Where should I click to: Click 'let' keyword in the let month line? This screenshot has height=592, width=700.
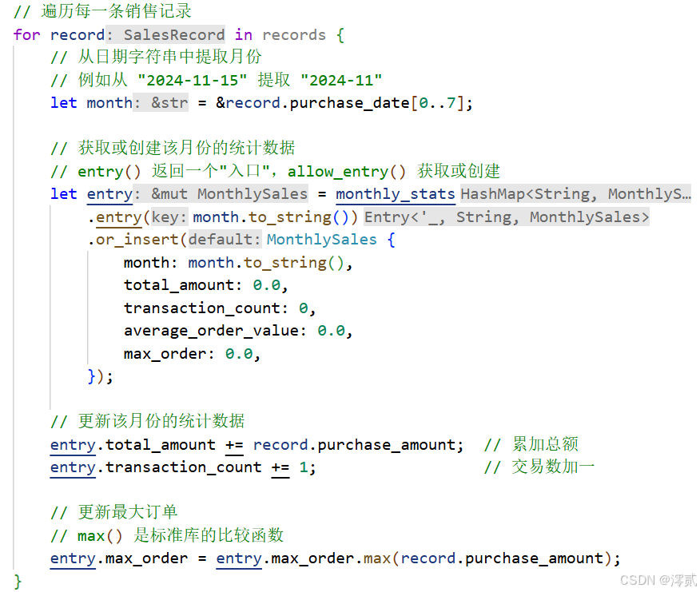63,103
